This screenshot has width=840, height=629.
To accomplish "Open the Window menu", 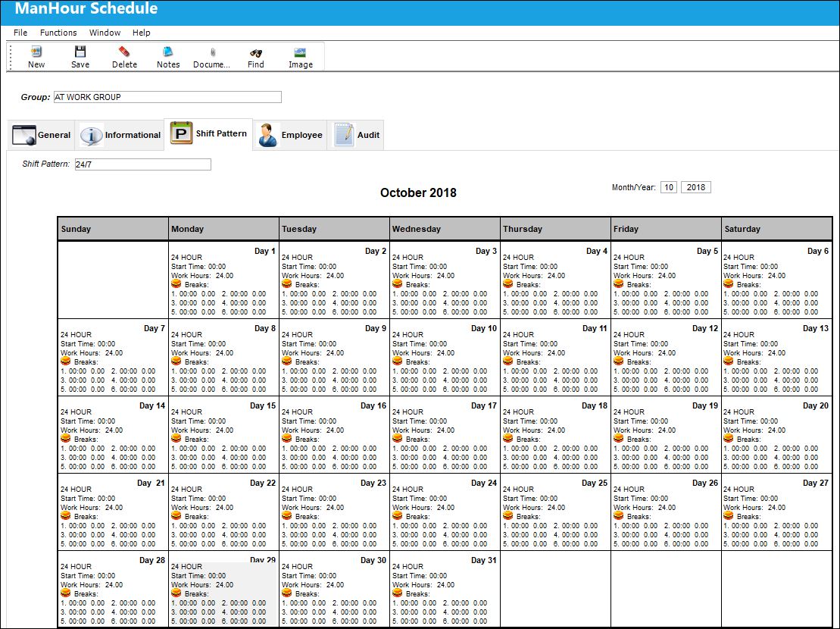I will click(x=105, y=33).
